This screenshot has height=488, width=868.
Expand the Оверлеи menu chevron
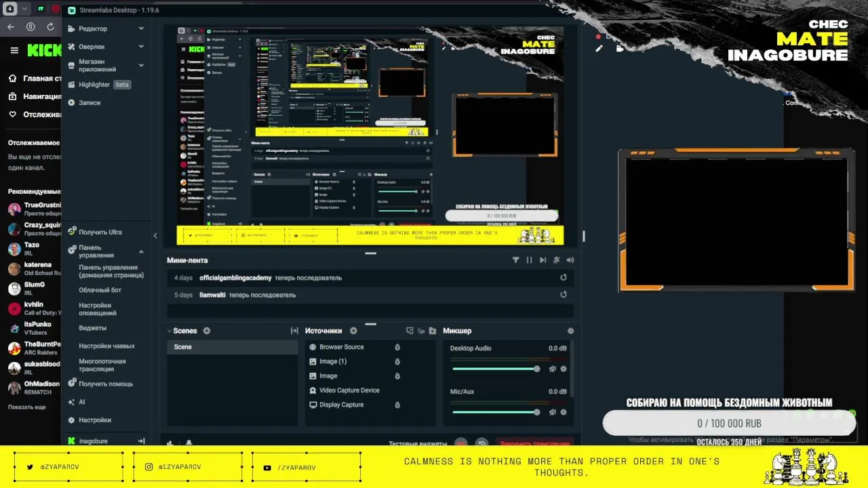point(141,47)
